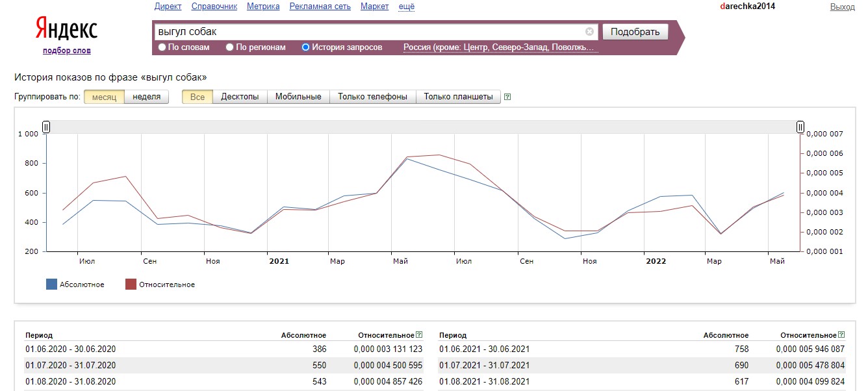Viewport: 868px width, 391px height.
Task: Select the По словам radio button
Action: (162, 47)
